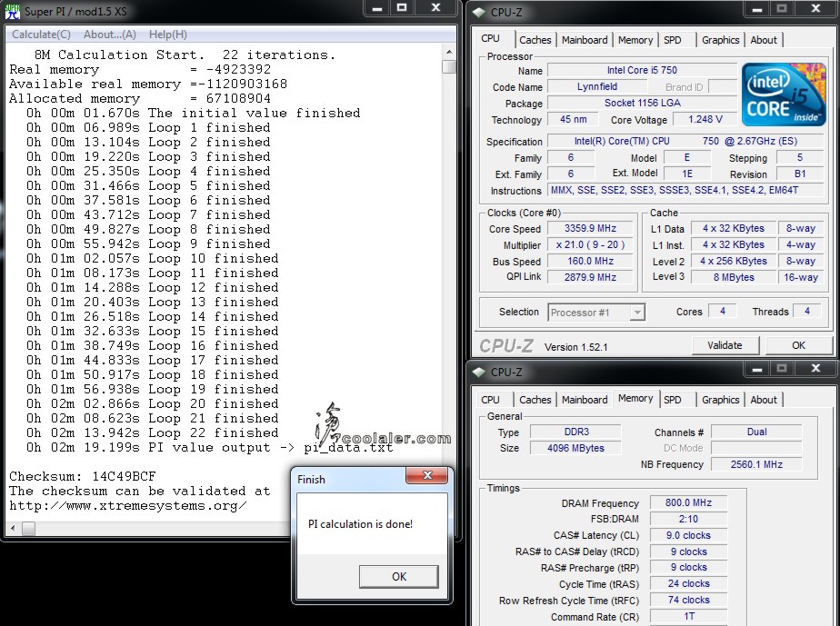Screen dimensions: 840x626
Task: Open About tab in the upper CPU-Z window
Action: coord(764,40)
